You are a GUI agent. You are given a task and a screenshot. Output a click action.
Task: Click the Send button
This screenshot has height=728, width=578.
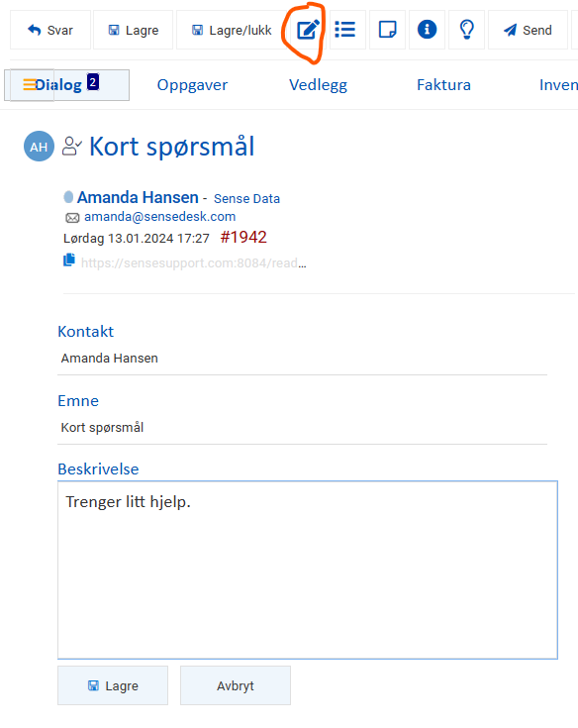click(528, 30)
